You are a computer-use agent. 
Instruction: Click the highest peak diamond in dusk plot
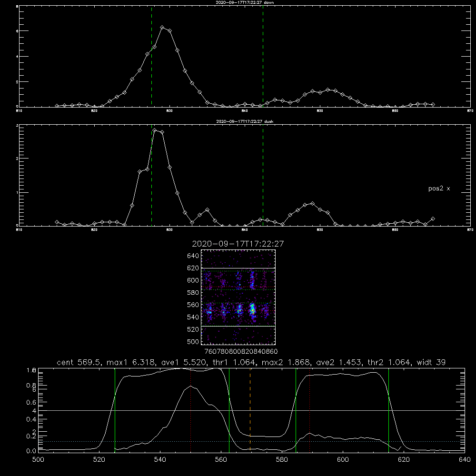[x=155, y=130]
